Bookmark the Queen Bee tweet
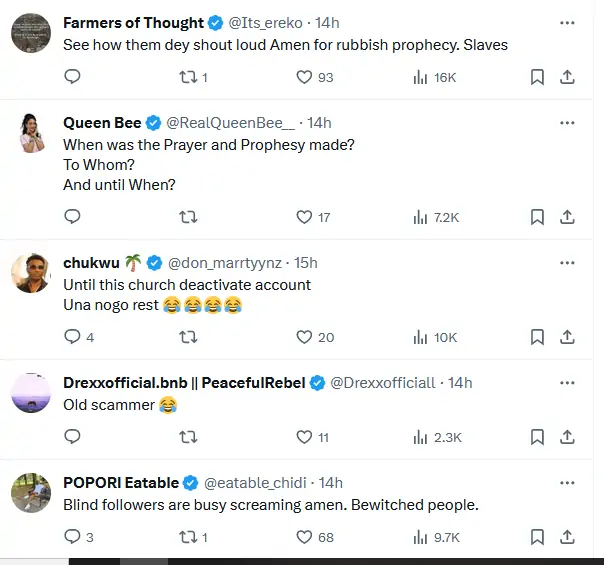 pos(537,217)
